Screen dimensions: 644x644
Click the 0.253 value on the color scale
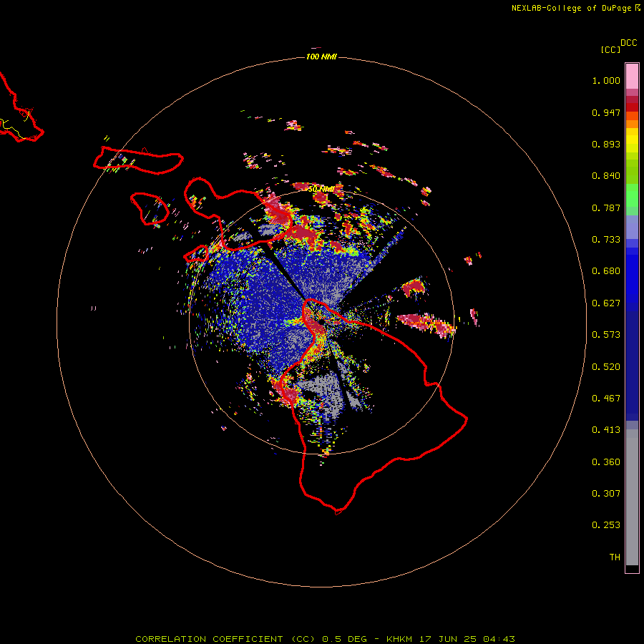(x=606, y=525)
